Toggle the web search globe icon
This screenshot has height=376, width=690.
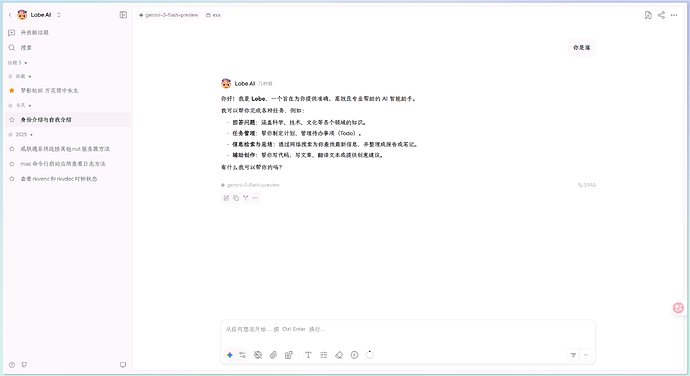coord(258,355)
